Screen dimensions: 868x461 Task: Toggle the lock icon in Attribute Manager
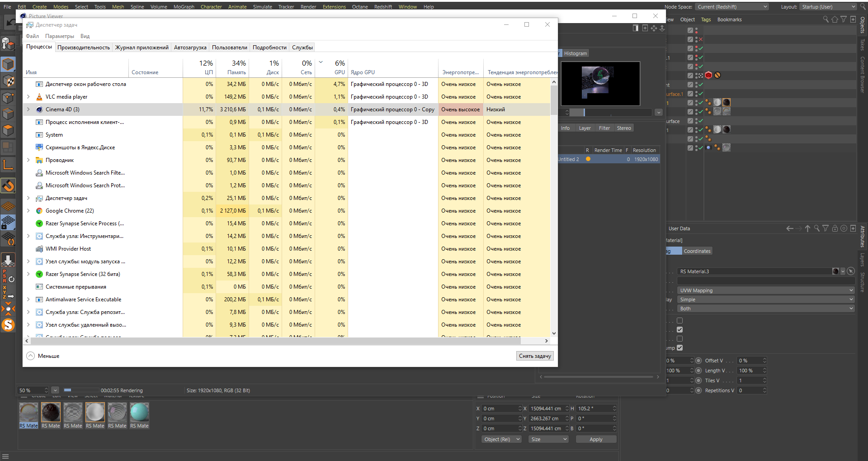(x=835, y=228)
